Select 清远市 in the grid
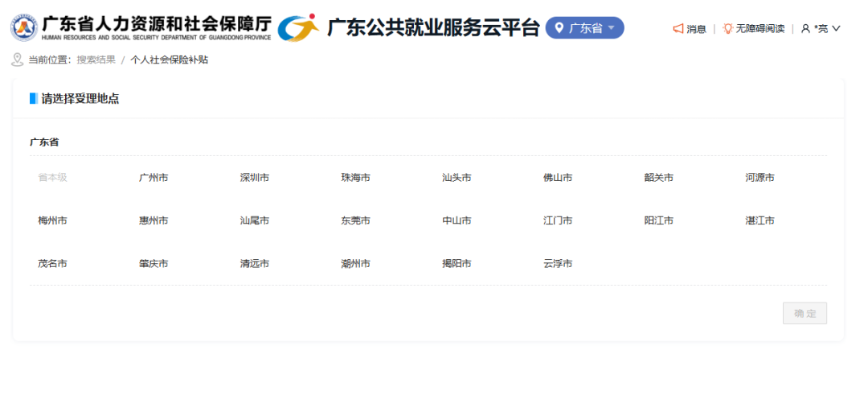 pos(255,264)
